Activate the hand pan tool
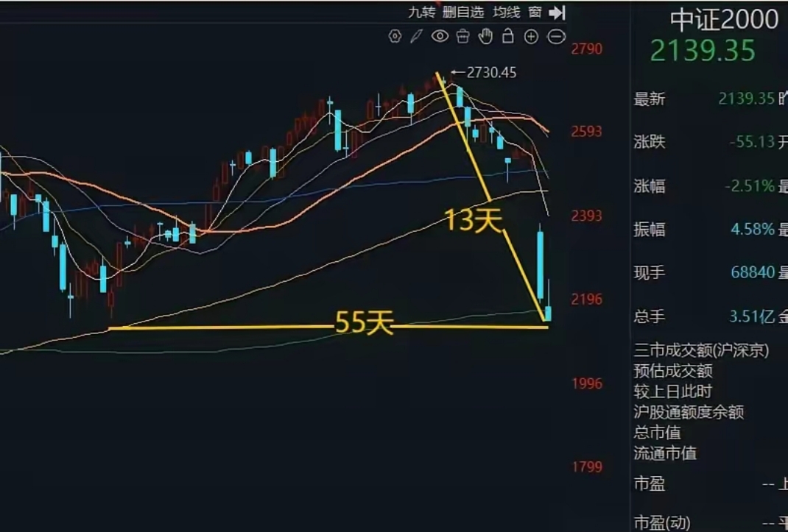 (x=485, y=35)
